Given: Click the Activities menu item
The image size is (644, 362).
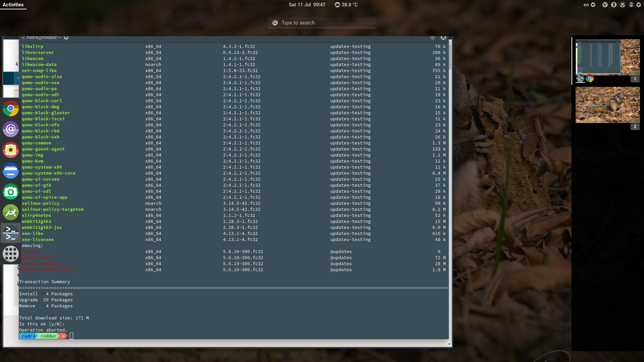Looking at the screenshot, I should click(13, 4).
